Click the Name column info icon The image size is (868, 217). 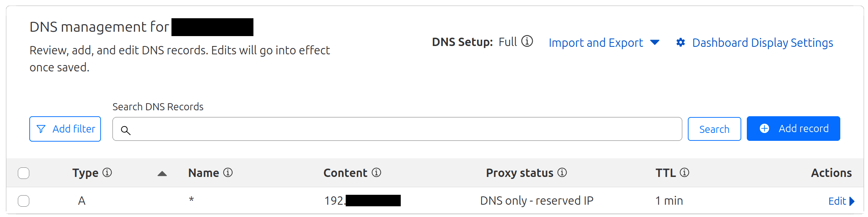pyautogui.click(x=228, y=173)
